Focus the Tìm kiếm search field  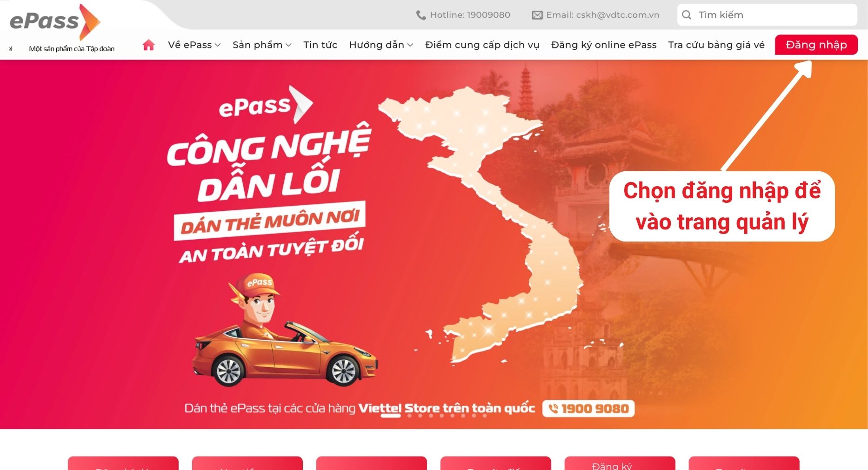coord(768,15)
